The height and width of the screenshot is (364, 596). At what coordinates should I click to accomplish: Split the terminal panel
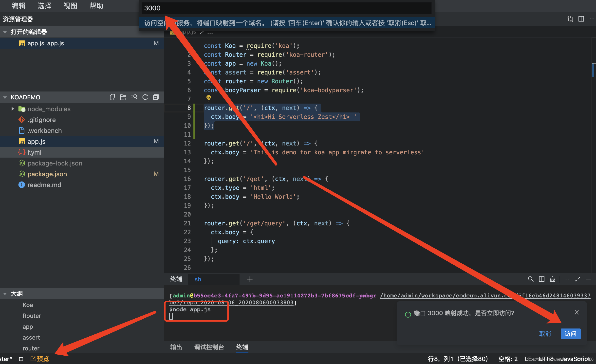[x=541, y=279]
